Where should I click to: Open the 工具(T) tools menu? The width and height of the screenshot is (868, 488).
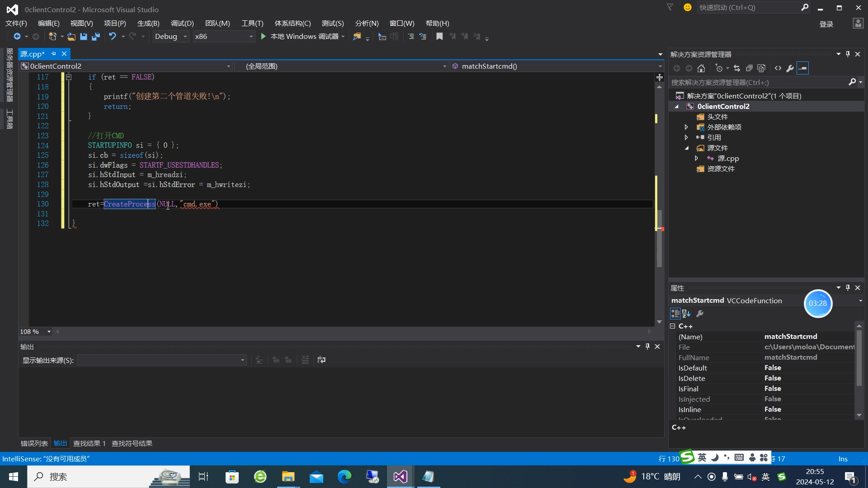tap(252, 23)
